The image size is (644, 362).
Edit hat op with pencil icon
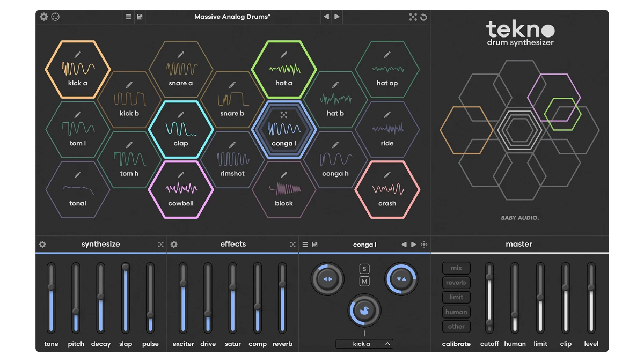pyautogui.click(x=387, y=55)
